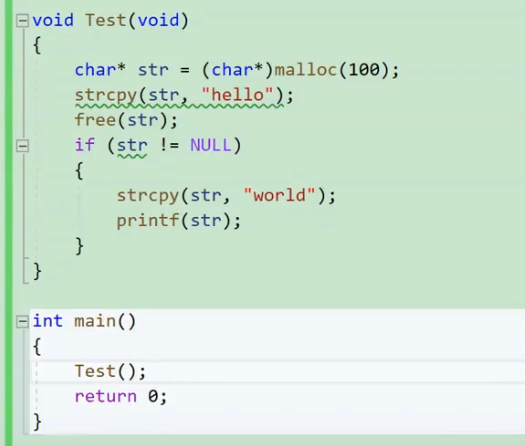The width and height of the screenshot is (525, 446).
Task: Collapse the int main() function block
Action: pyautogui.click(x=22, y=321)
